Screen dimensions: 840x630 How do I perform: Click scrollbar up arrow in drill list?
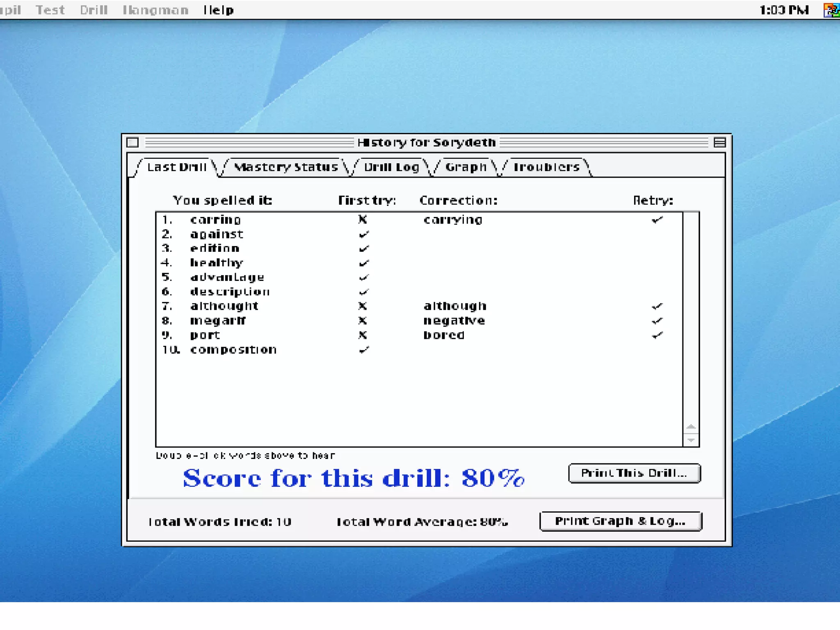coord(691,427)
